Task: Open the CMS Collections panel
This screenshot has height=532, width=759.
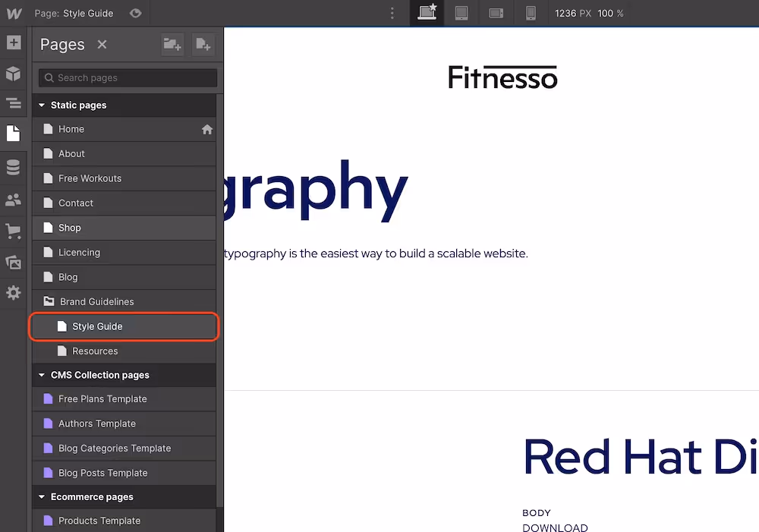Action: [x=14, y=168]
